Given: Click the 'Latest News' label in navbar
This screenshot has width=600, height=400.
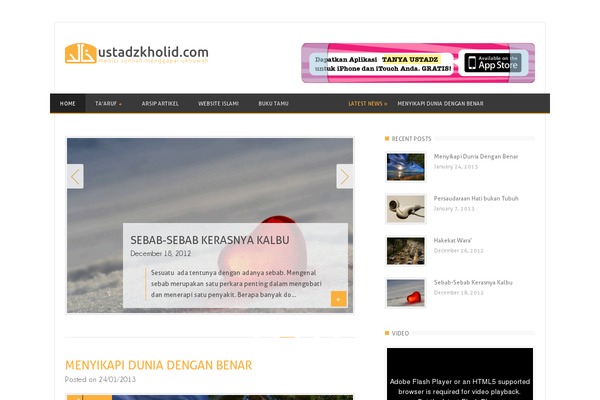Looking at the screenshot, I should [x=368, y=104].
